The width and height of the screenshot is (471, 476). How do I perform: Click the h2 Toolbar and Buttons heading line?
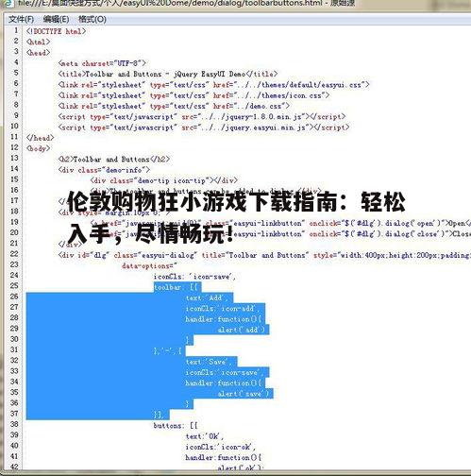(x=114, y=160)
